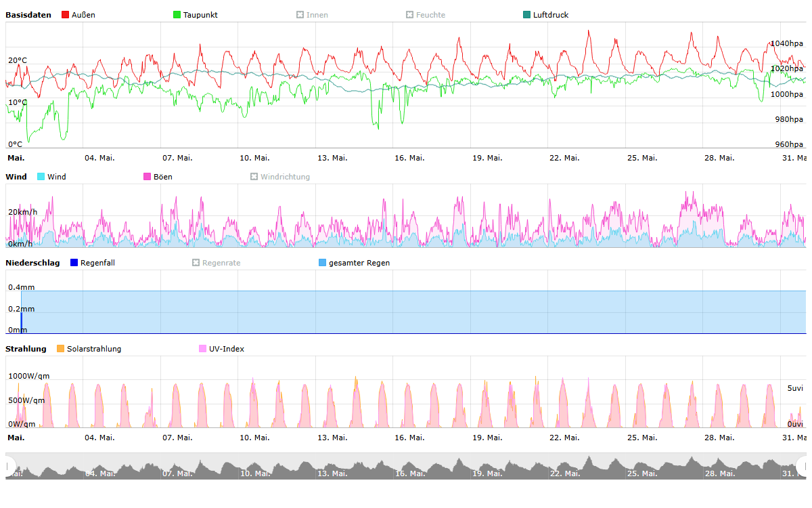Click the right handle of the range navigator

click(x=803, y=466)
